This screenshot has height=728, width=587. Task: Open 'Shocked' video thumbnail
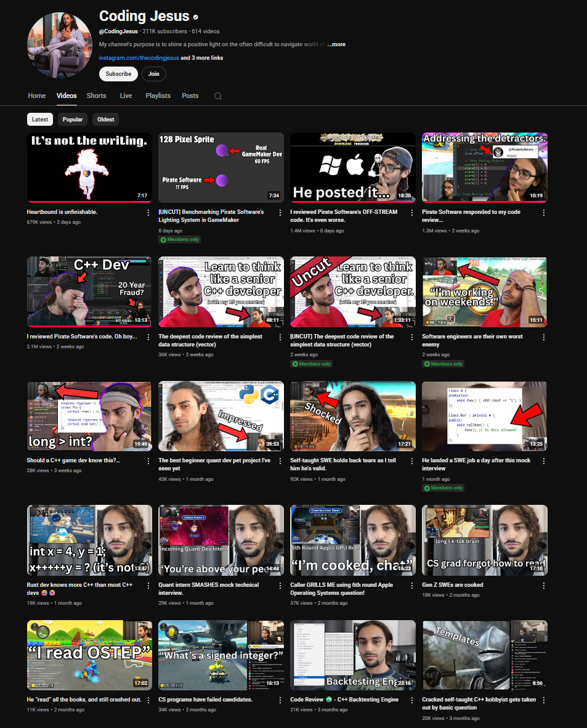point(353,416)
